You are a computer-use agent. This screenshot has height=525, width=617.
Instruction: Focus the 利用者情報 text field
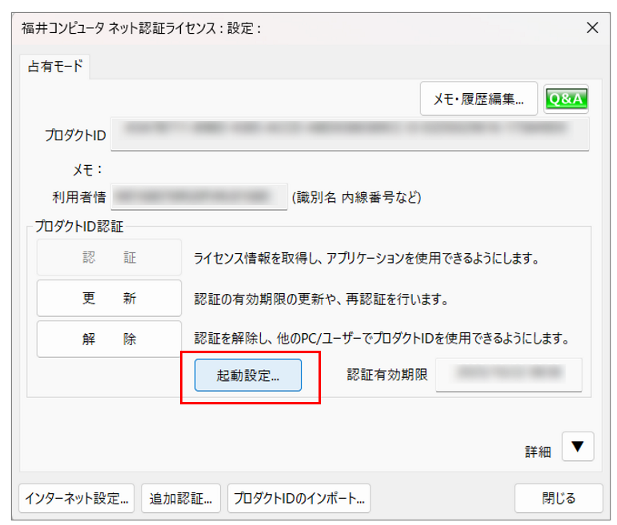[x=199, y=197]
